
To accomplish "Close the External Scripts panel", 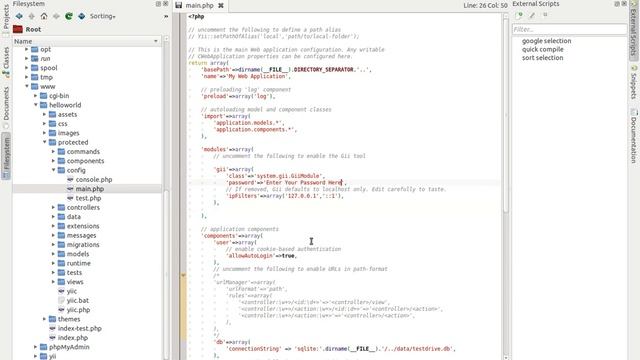I will [x=624, y=4].
